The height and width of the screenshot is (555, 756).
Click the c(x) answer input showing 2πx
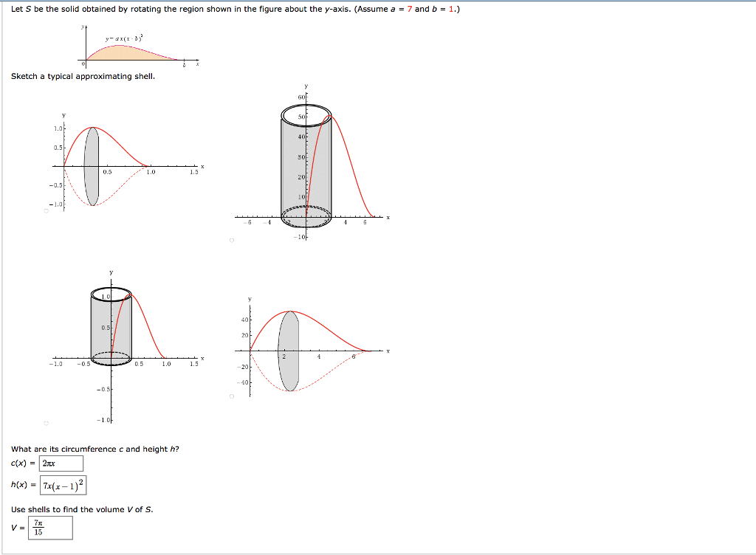tap(61, 463)
